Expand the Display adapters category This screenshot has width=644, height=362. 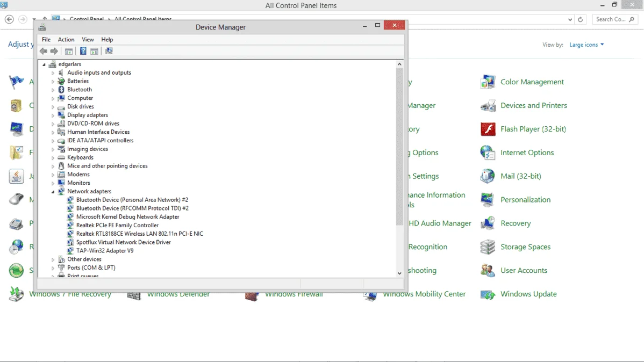click(x=53, y=115)
